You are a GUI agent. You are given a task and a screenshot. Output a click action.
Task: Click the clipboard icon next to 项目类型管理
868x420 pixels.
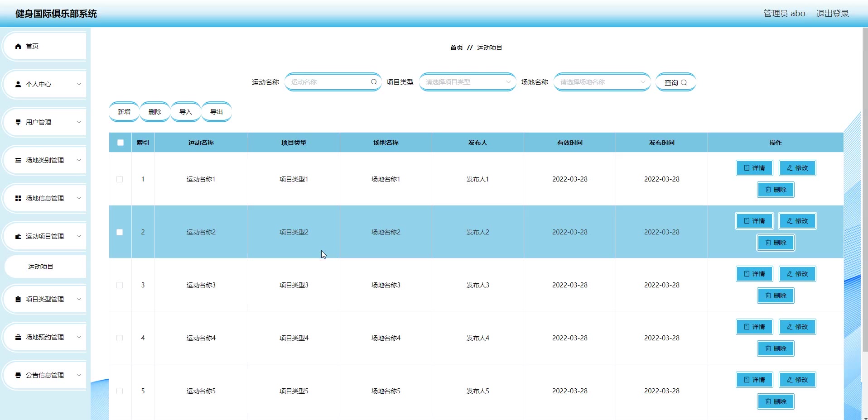[18, 299]
